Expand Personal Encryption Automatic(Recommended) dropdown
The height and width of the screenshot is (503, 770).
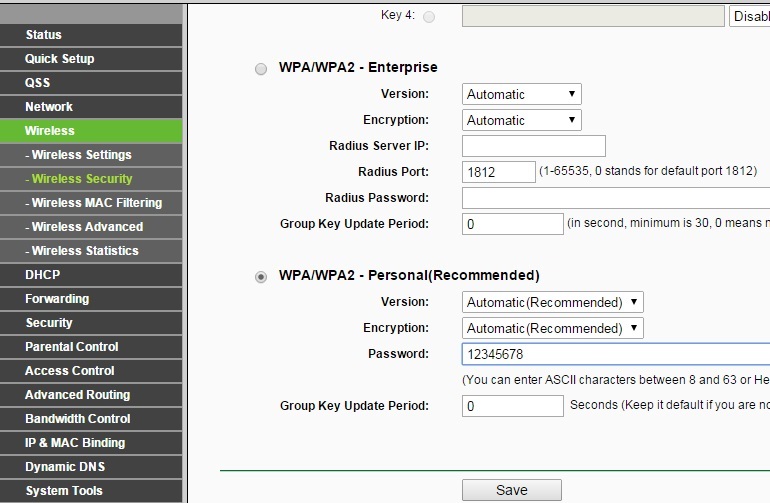(553, 328)
